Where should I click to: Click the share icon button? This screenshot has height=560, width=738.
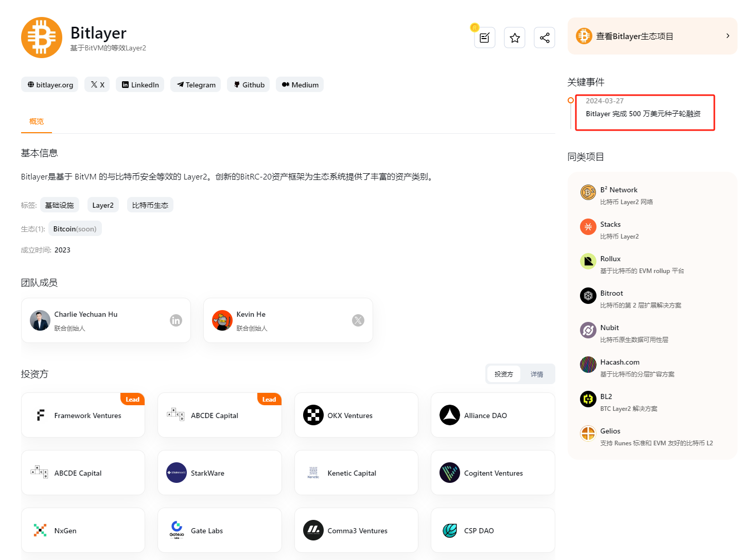(x=544, y=38)
